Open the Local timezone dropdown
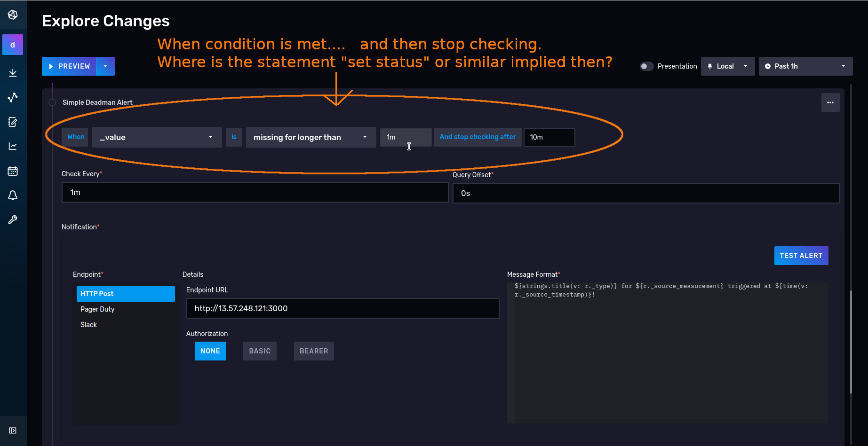The image size is (868, 446). tap(728, 66)
